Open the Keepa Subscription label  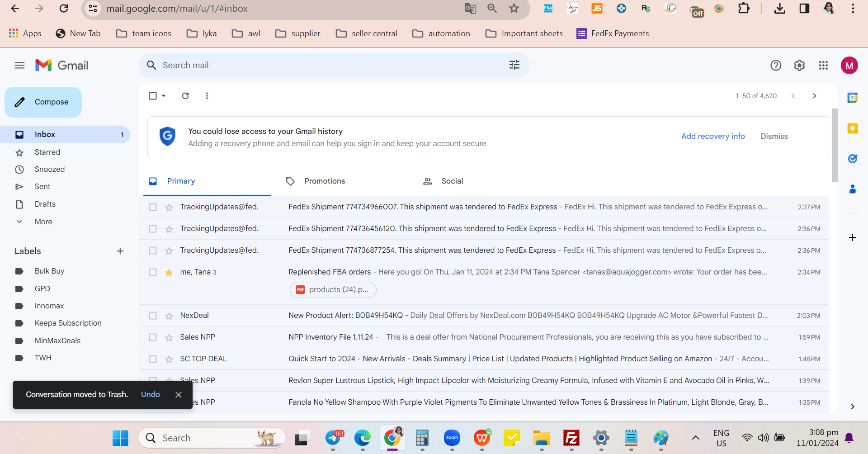(x=68, y=323)
